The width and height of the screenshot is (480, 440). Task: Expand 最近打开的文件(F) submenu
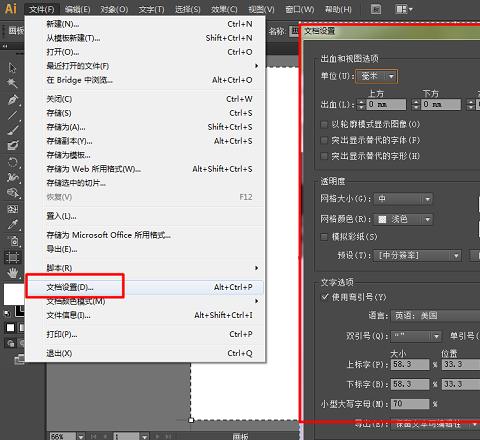click(x=145, y=66)
